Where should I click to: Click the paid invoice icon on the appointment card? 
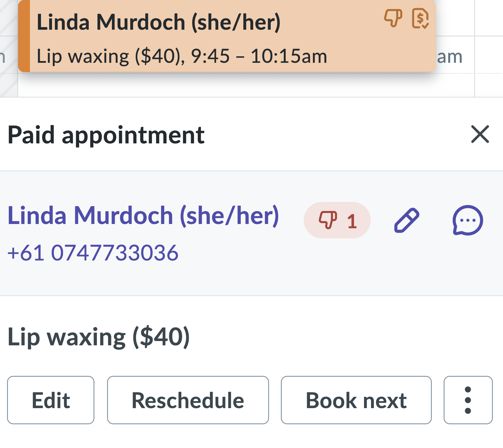point(420,18)
